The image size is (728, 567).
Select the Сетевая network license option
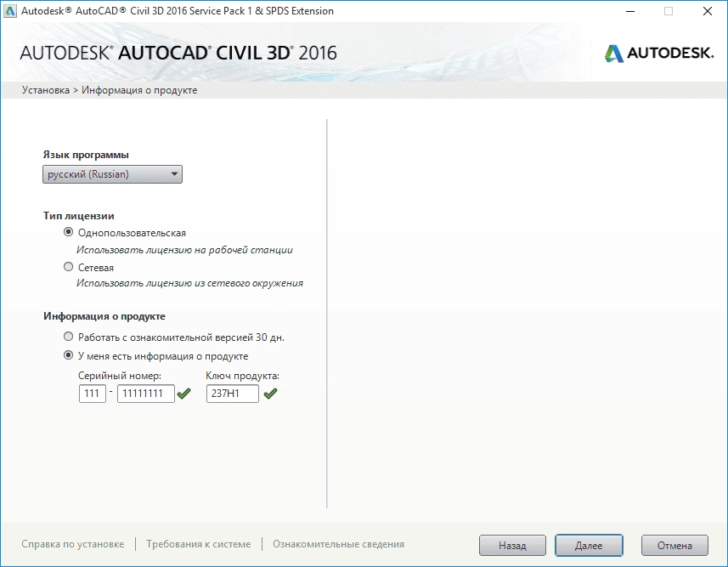pyautogui.click(x=68, y=267)
